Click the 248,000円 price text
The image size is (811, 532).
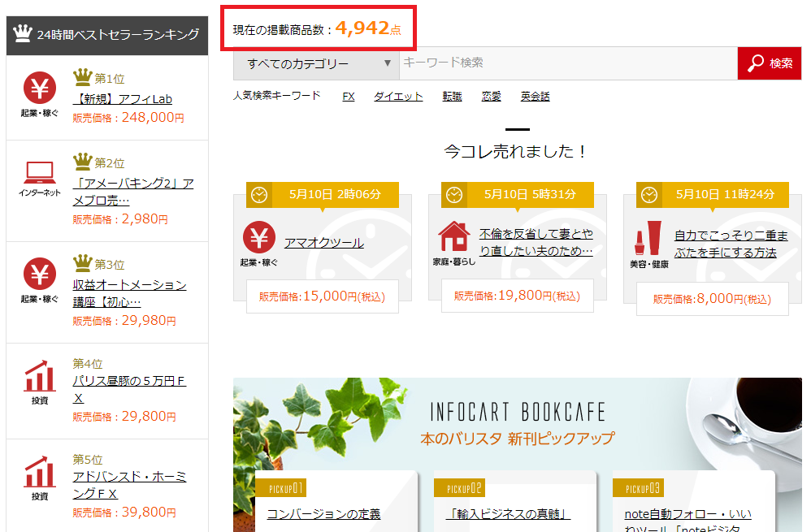click(153, 117)
